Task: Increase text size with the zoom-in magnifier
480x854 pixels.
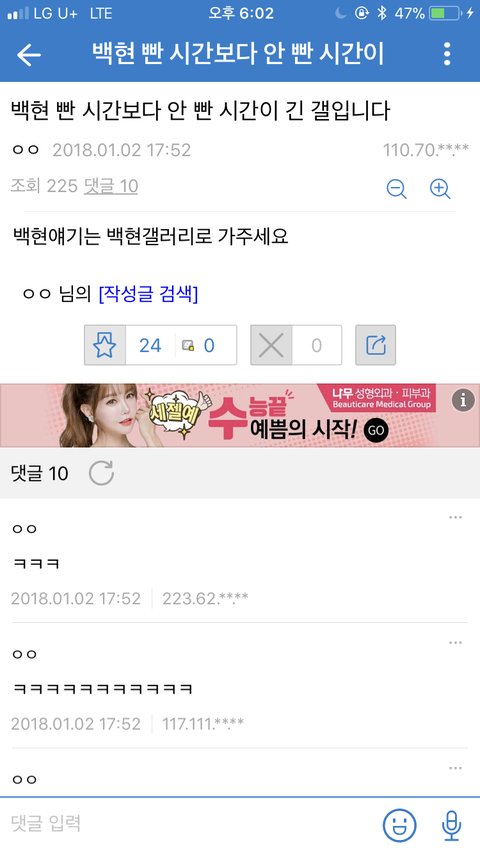Action: (x=440, y=188)
